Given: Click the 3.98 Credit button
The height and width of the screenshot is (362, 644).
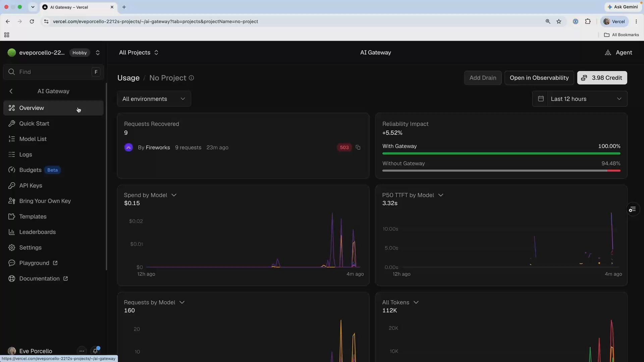Looking at the screenshot, I should point(602,78).
